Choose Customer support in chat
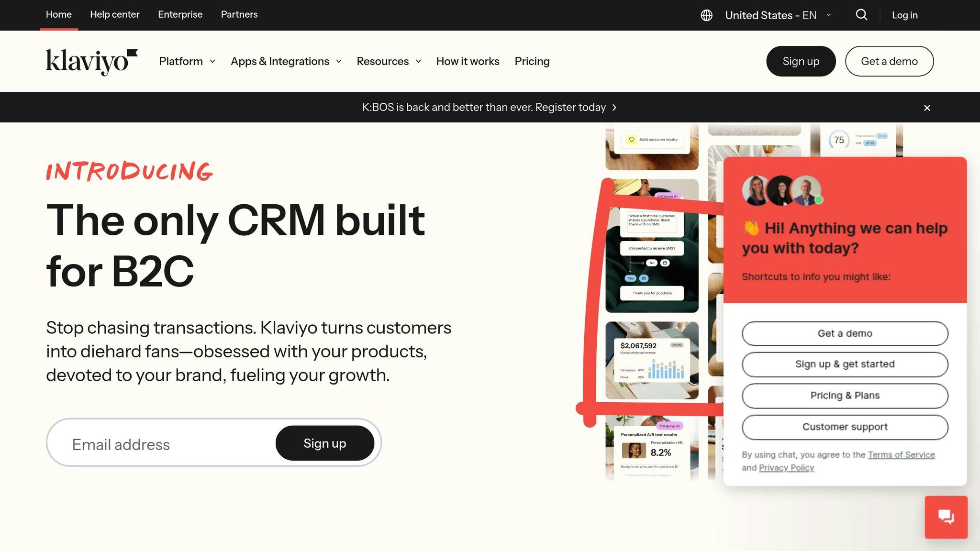This screenshot has height=551, width=980. 845,427
